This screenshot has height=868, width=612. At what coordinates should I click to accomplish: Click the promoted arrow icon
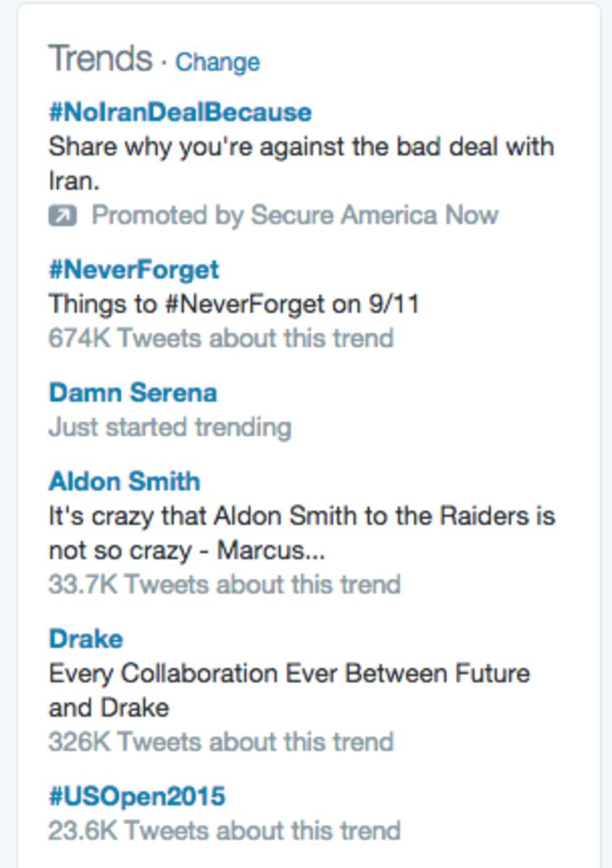pyautogui.click(x=62, y=216)
